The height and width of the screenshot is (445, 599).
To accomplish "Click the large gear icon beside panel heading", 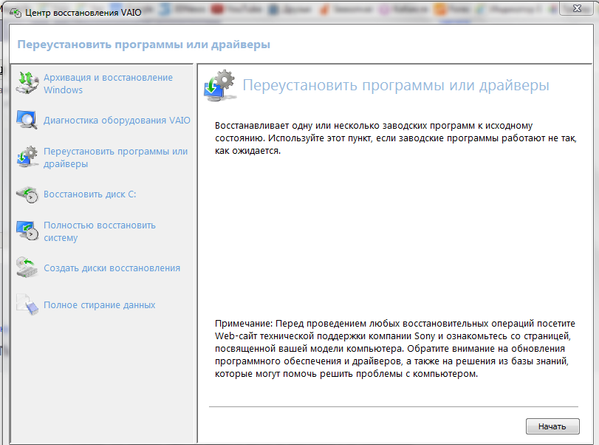I will (x=220, y=85).
